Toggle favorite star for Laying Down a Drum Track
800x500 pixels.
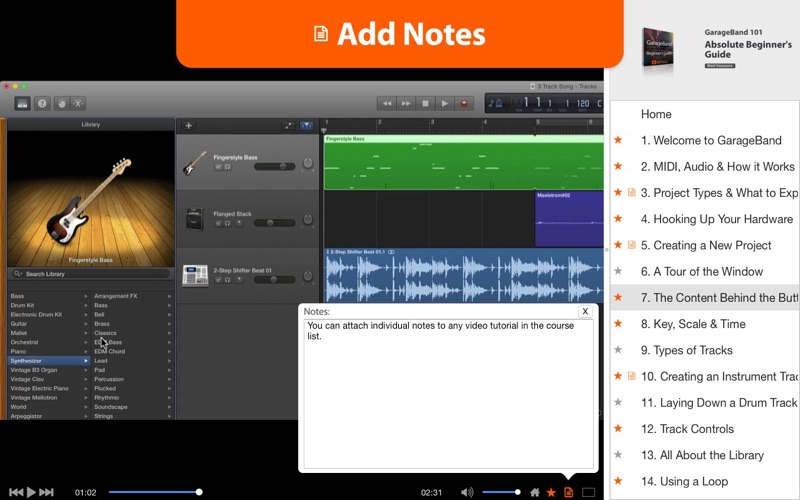point(618,403)
